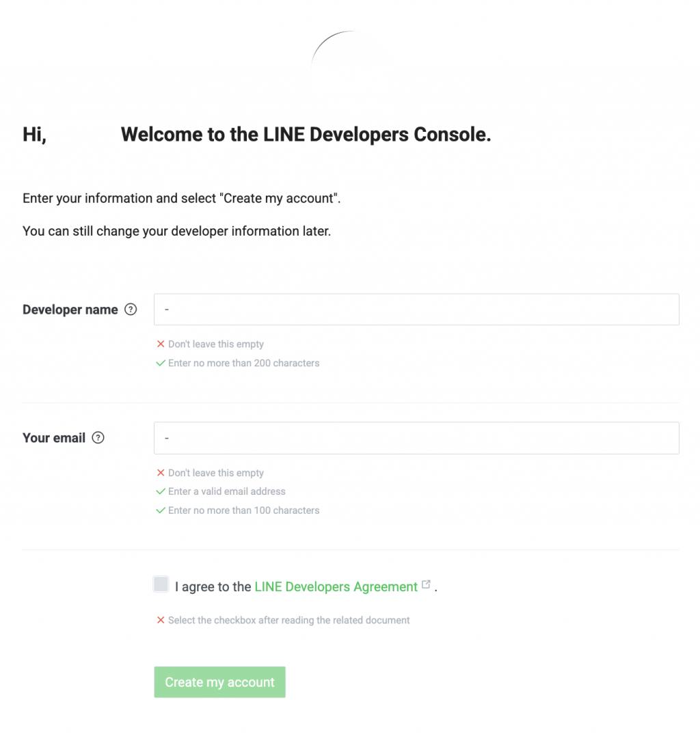
Task: Click red X beside email's empty warning
Action: tap(161, 473)
